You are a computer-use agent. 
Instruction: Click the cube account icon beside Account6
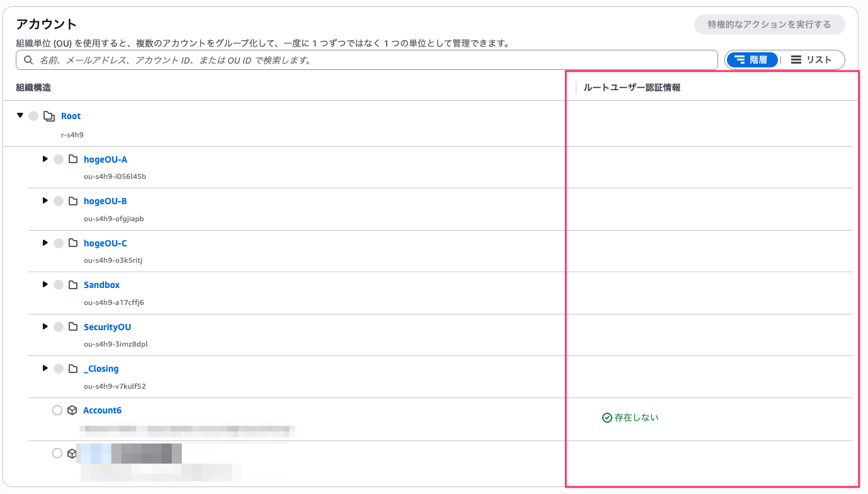point(72,410)
